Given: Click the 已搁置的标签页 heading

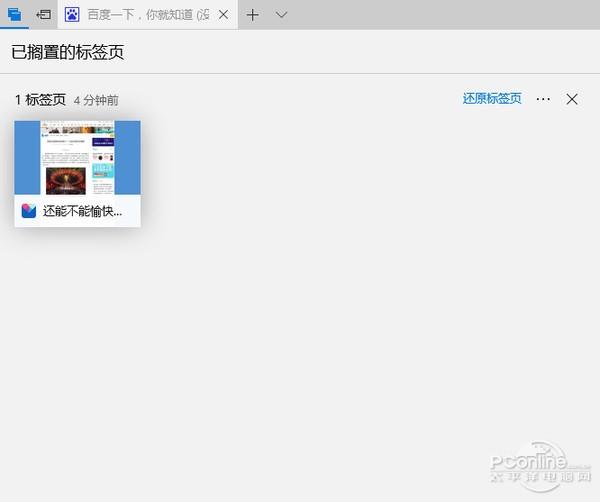Looking at the screenshot, I should click(67, 52).
